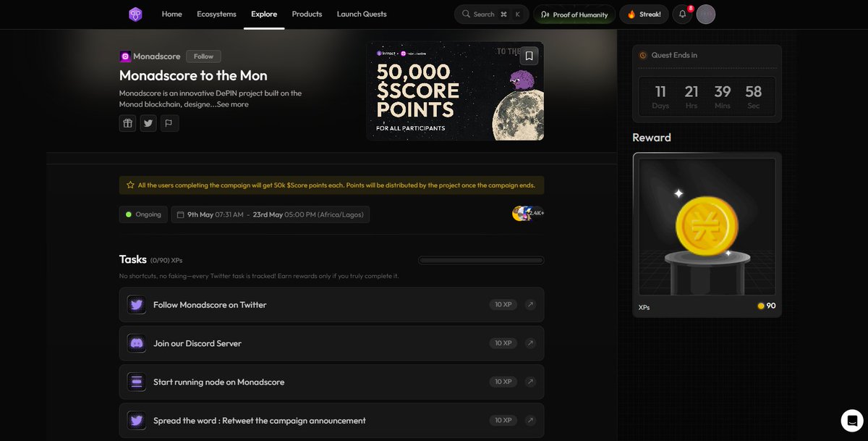Open the Launch Quests tab
This screenshot has width=868, height=441.
pyautogui.click(x=362, y=14)
